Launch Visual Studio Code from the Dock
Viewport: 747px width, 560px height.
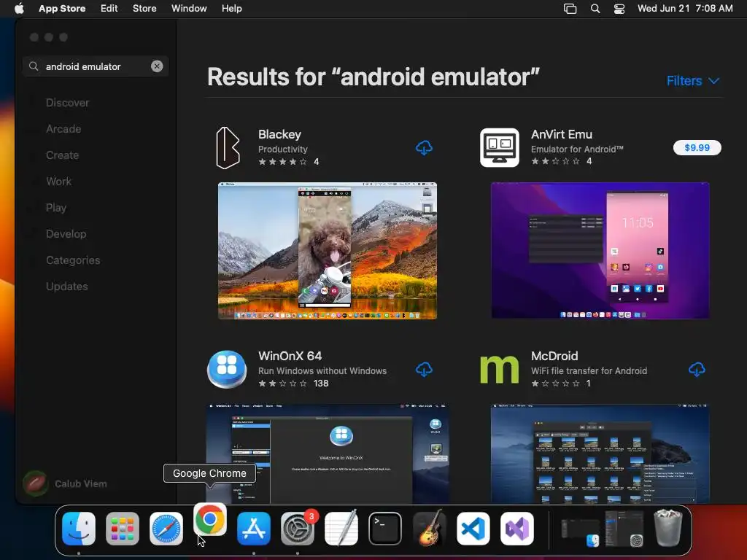click(473, 529)
